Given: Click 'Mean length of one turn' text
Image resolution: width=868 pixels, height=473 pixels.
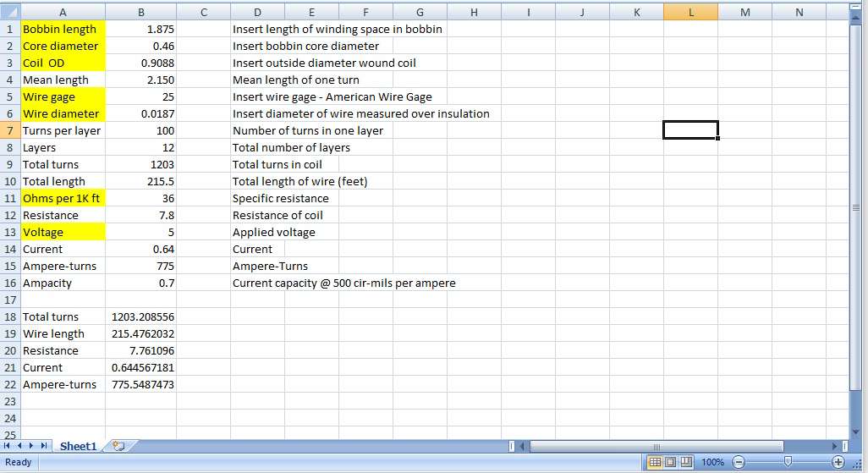Looking at the screenshot, I should point(295,80).
